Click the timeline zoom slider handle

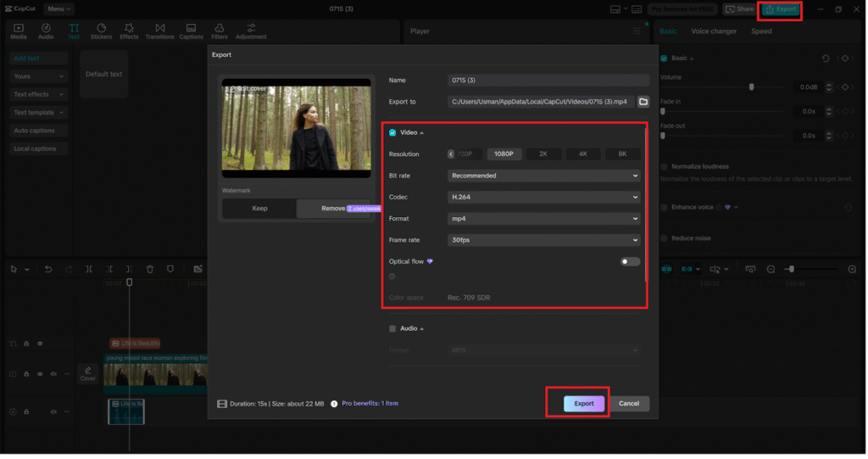(793, 270)
